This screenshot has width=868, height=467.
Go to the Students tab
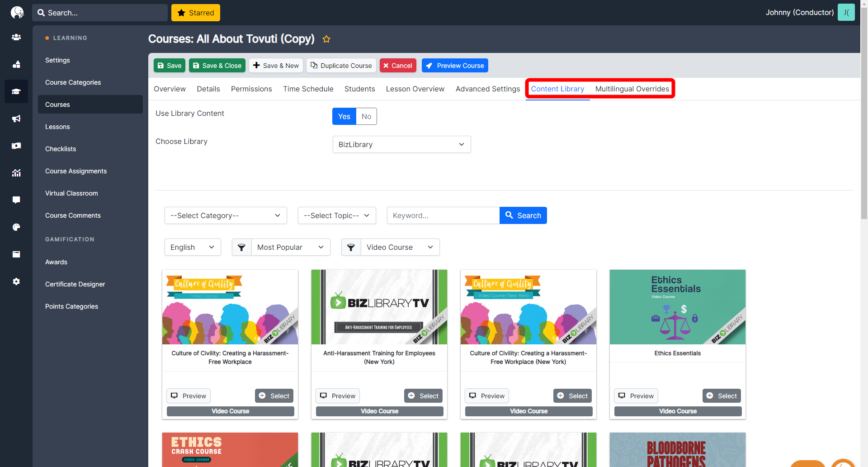(360, 89)
